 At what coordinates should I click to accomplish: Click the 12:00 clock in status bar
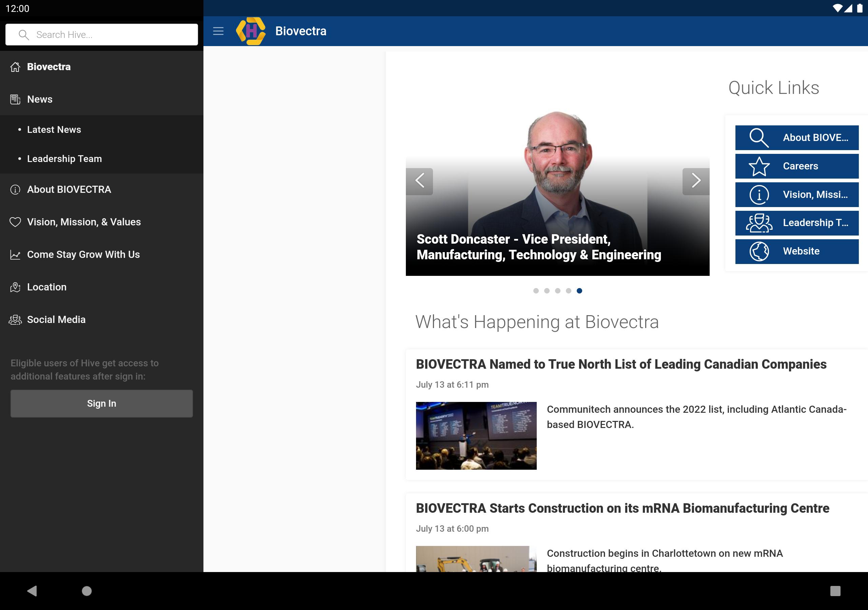coord(17,8)
